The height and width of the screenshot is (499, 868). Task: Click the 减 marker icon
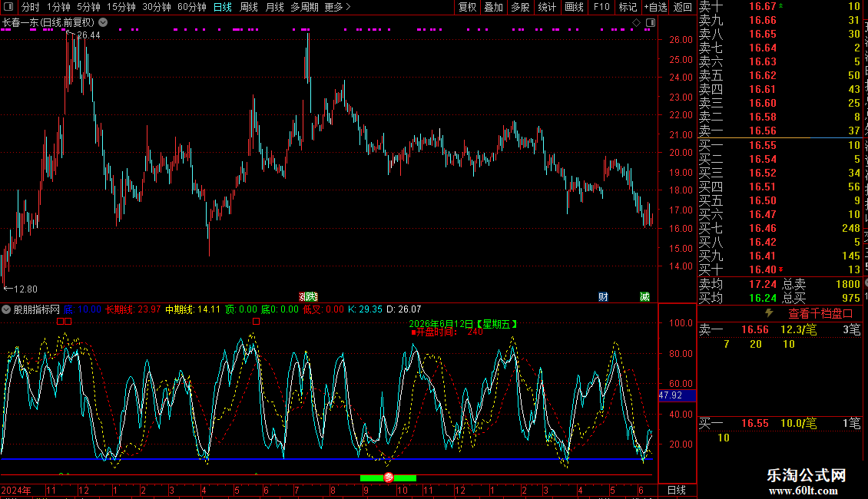click(x=644, y=297)
